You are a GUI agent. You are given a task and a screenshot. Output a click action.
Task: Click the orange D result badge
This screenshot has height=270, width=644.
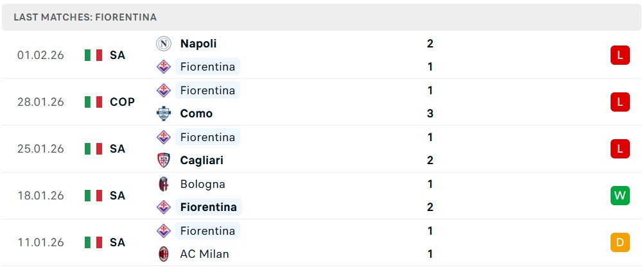click(620, 242)
